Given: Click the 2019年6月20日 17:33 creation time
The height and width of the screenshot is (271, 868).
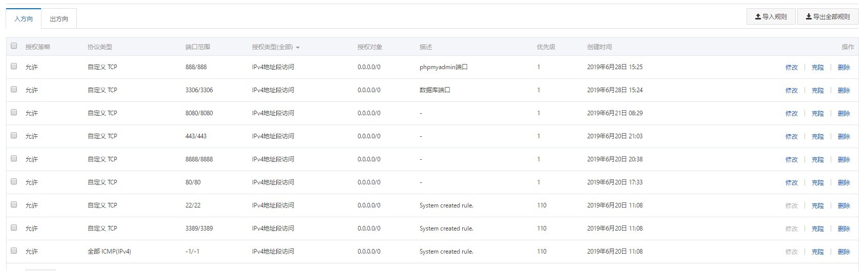Looking at the screenshot, I should coord(615,182).
